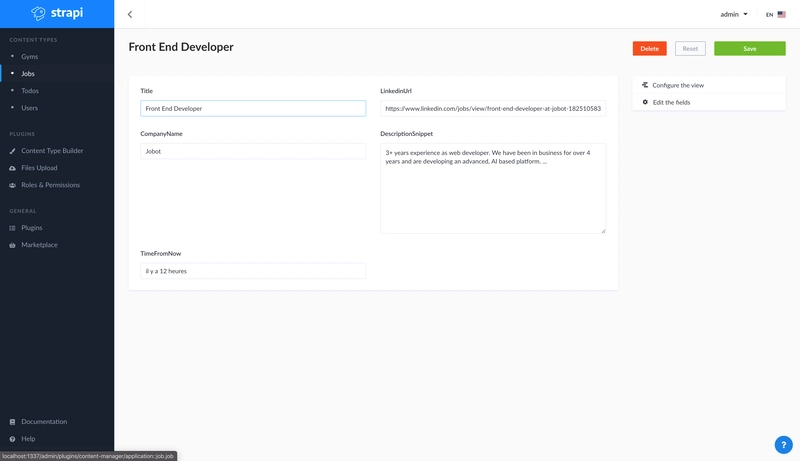Click the Marketplace basket icon
This screenshot has height=461, width=800.
click(x=12, y=245)
